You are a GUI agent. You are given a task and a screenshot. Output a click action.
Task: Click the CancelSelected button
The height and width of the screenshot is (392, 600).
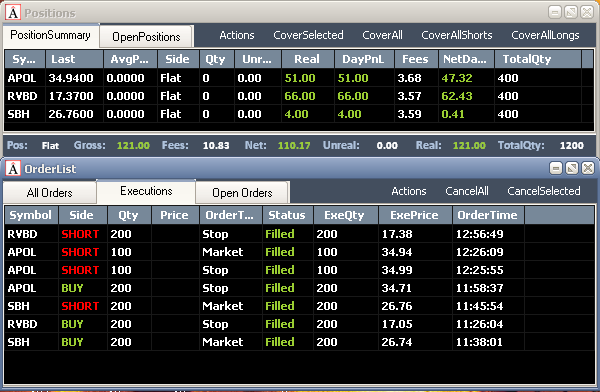pos(544,191)
